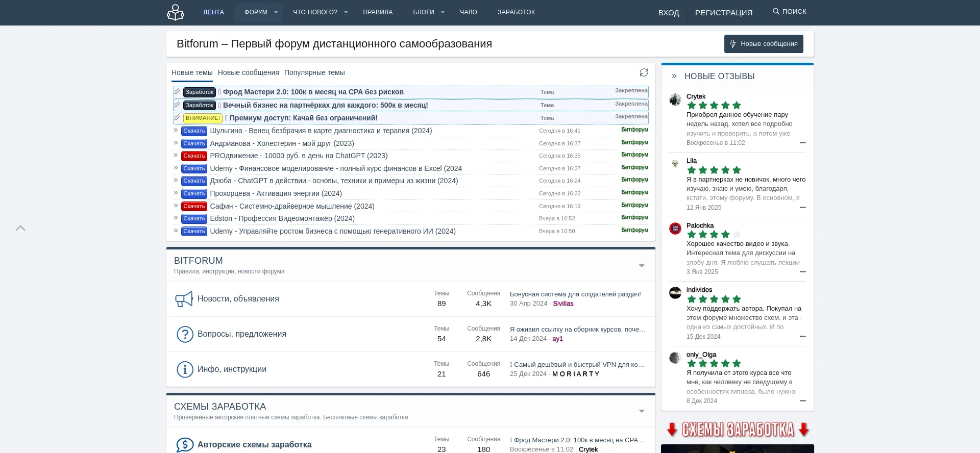
Task: Click username MORIARTY
Action: (x=576, y=374)
